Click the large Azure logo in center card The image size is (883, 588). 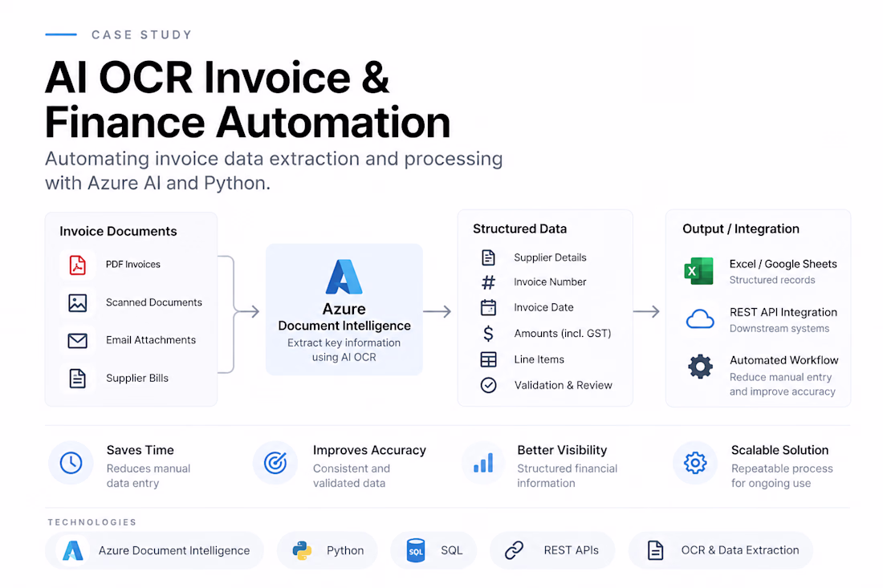[x=344, y=277]
